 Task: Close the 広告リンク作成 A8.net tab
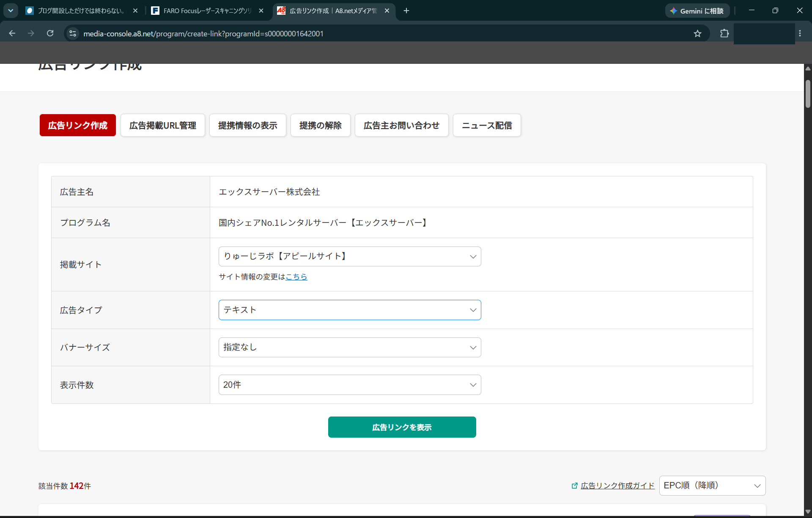[387, 11]
